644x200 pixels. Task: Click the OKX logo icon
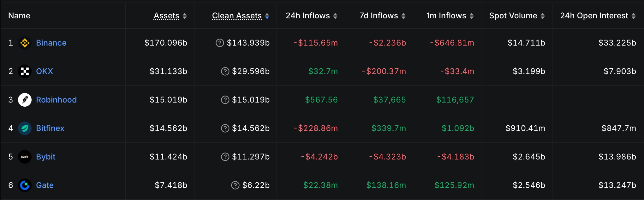pos(25,71)
